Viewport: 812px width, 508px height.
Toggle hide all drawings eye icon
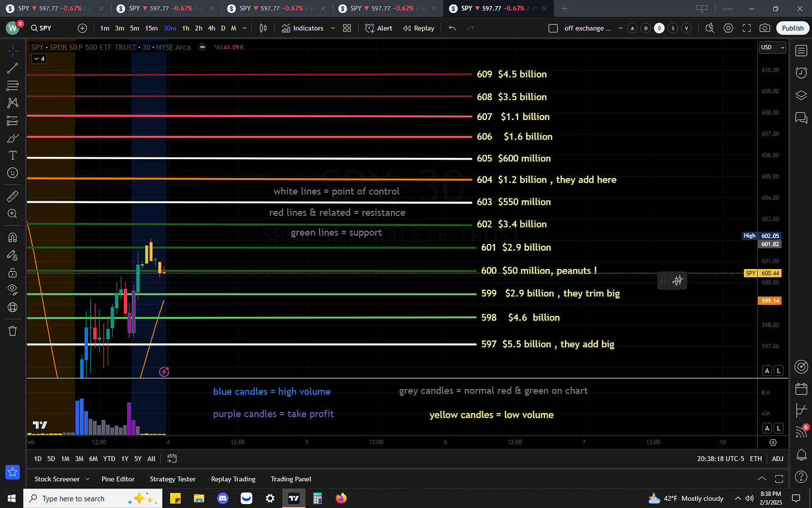[12, 289]
